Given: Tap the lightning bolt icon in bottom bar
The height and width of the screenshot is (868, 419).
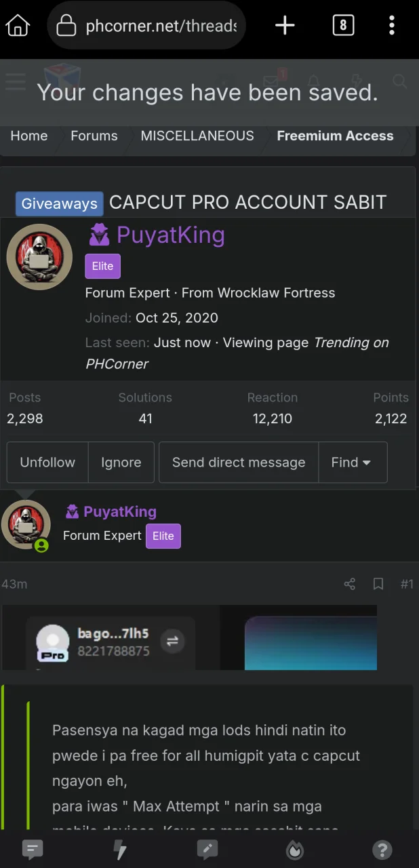Looking at the screenshot, I should click(120, 850).
